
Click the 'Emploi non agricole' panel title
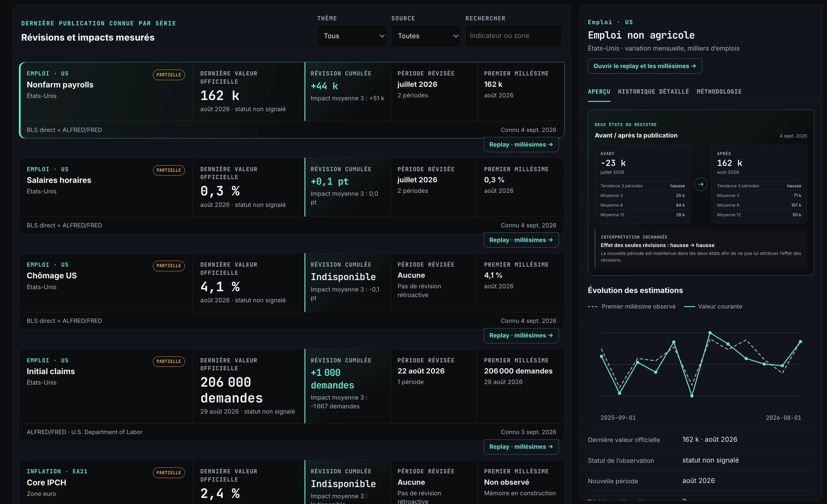tap(641, 35)
